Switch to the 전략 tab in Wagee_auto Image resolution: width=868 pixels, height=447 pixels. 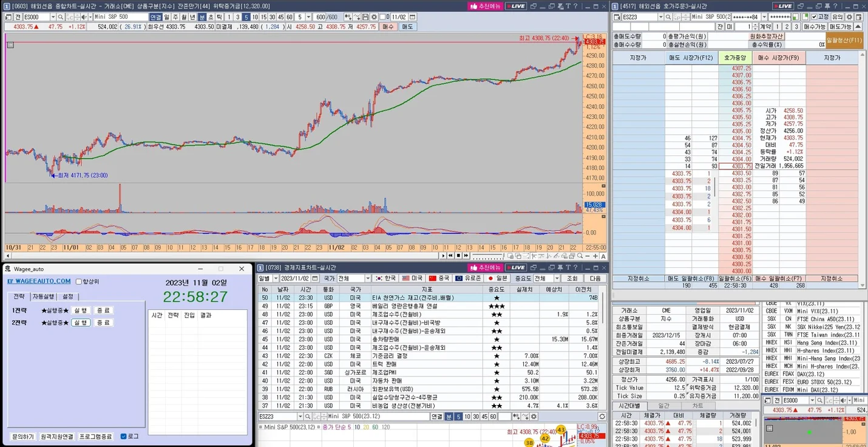pyautogui.click(x=19, y=296)
